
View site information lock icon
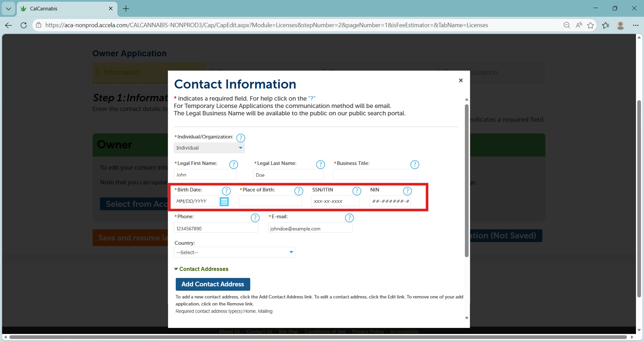39,25
